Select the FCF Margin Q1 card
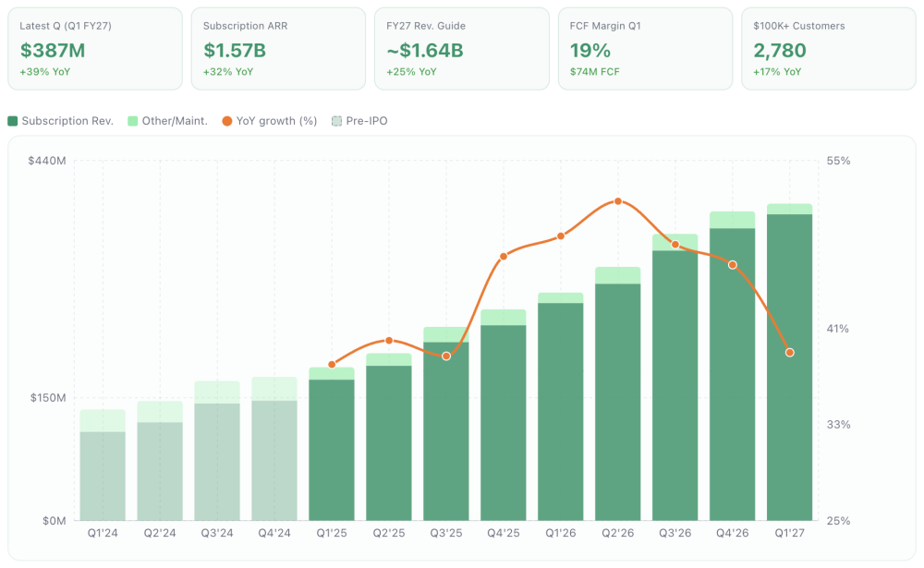The height and width of the screenshot is (568, 924). pos(645,49)
